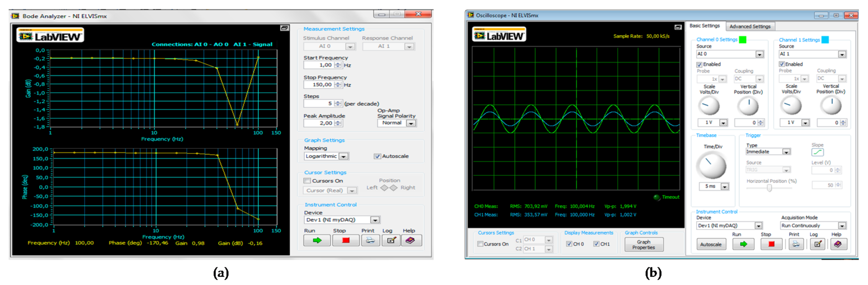Select the Basic Settings tab
The image size is (868, 285).
(705, 26)
